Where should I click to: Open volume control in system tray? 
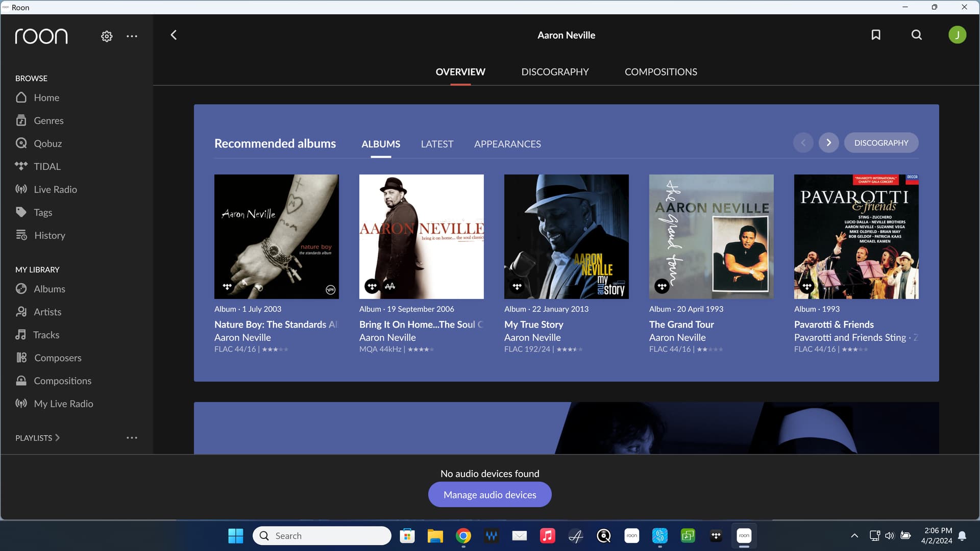click(x=890, y=536)
